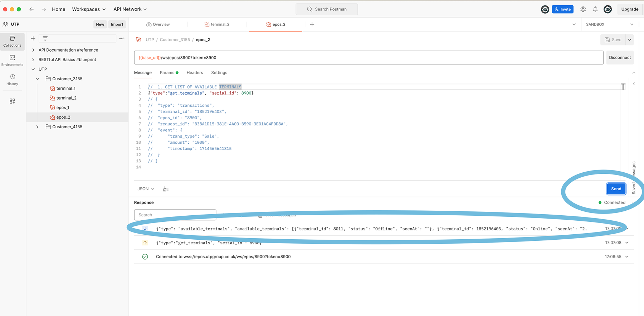Screen dimensions: 644x316
Task: Open the Environments sidebar panel
Action: pyautogui.click(x=12, y=60)
